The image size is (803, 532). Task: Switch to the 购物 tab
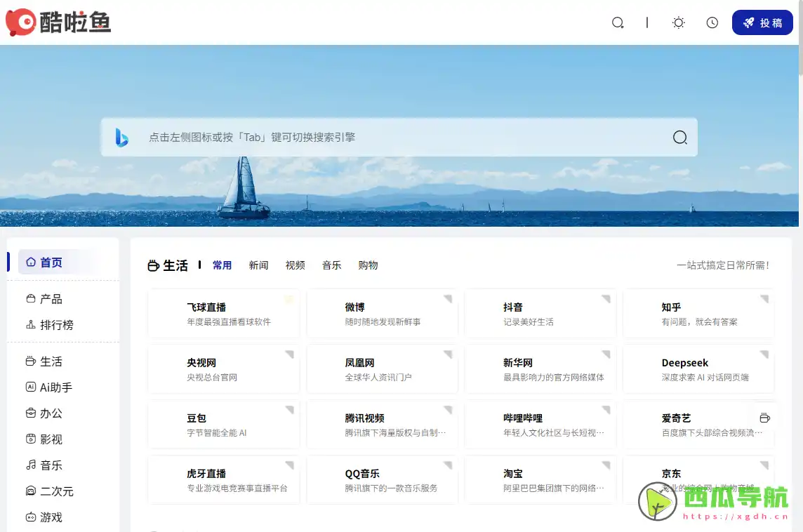pos(369,265)
